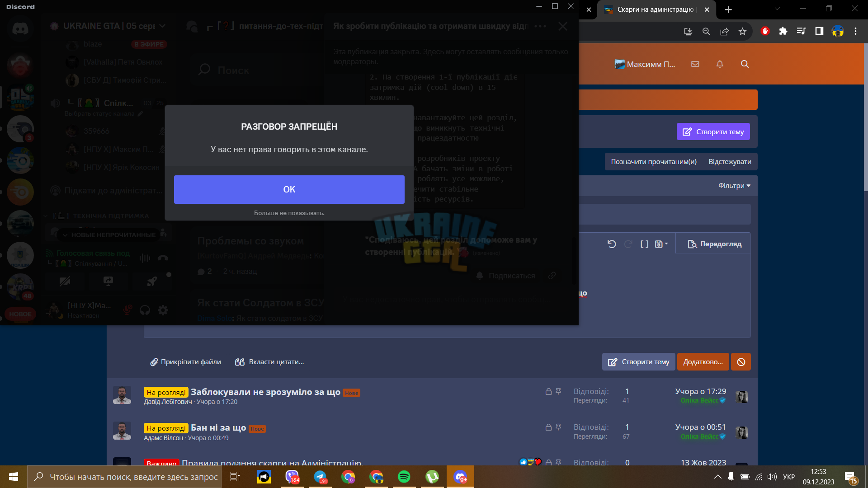Open Discord thread more options

[x=540, y=26]
